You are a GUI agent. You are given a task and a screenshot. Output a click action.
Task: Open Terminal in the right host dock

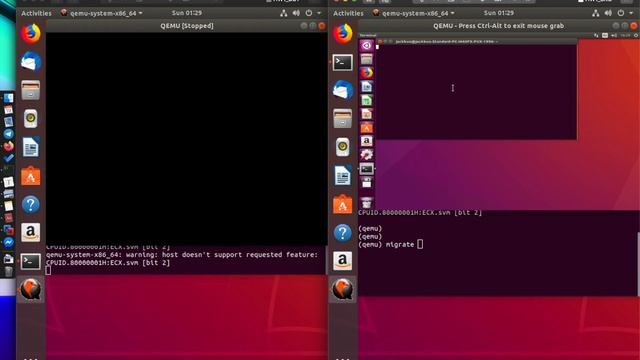click(342, 62)
